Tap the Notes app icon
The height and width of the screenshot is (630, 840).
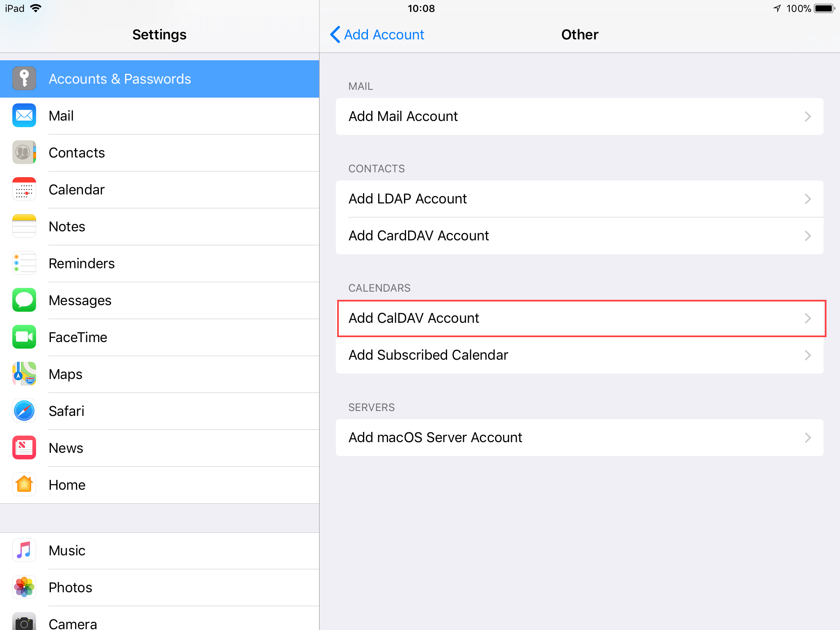point(24,226)
